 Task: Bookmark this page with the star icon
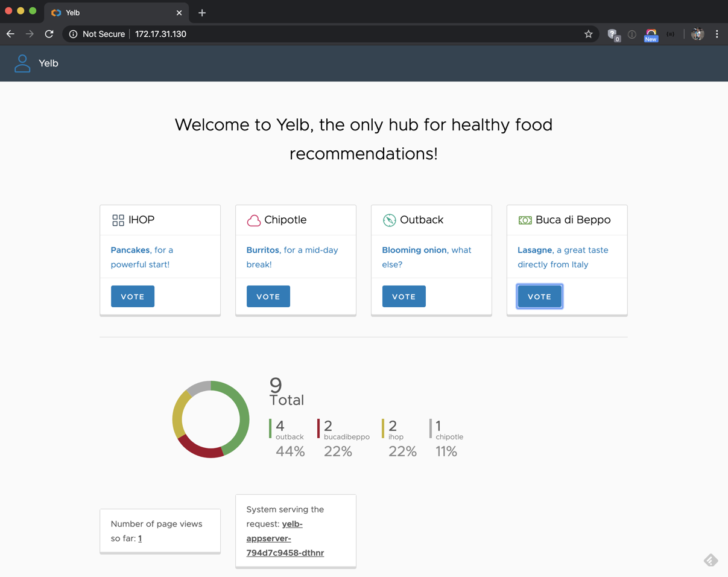(x=589, y=34)
